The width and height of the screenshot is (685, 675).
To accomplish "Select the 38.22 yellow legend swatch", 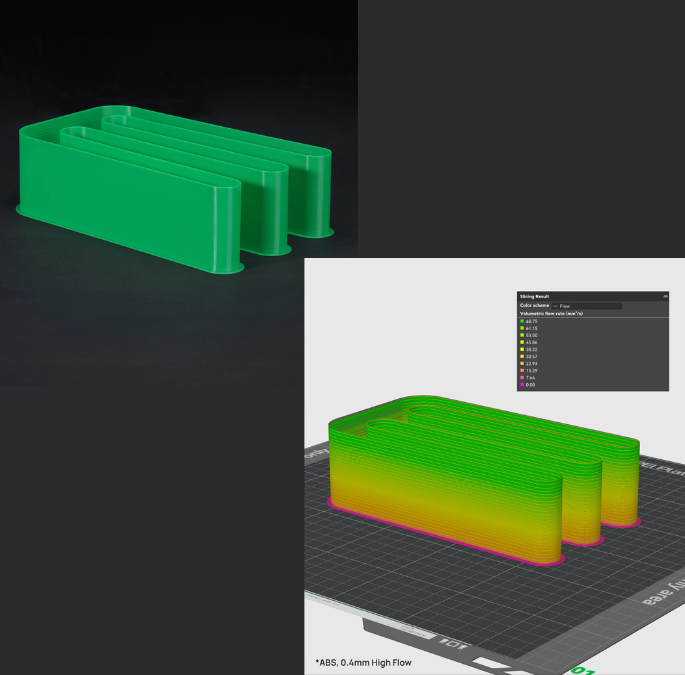I will click(x=522, y=349).
